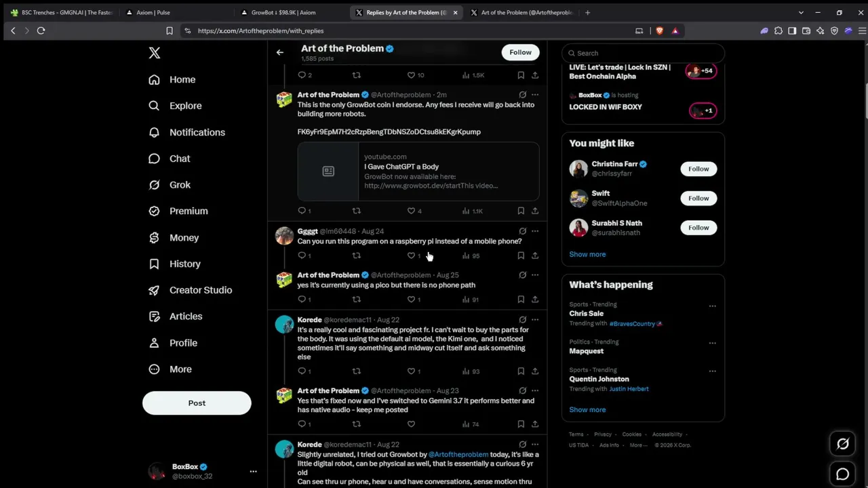868x488 pixels.
Task: Open Articles from the sidebar
Action: tap(176, 317)
